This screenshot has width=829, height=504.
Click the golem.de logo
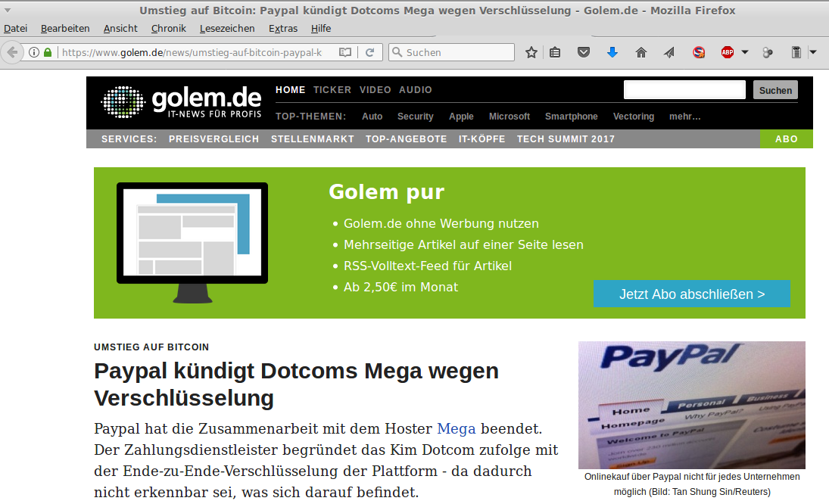pyautogui.click(x=181, y=101)
